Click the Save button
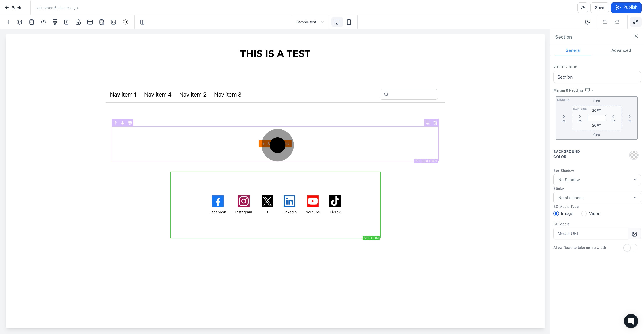This screenshot has height=334, width=644. pyautogui.click(x=599, y=7)
